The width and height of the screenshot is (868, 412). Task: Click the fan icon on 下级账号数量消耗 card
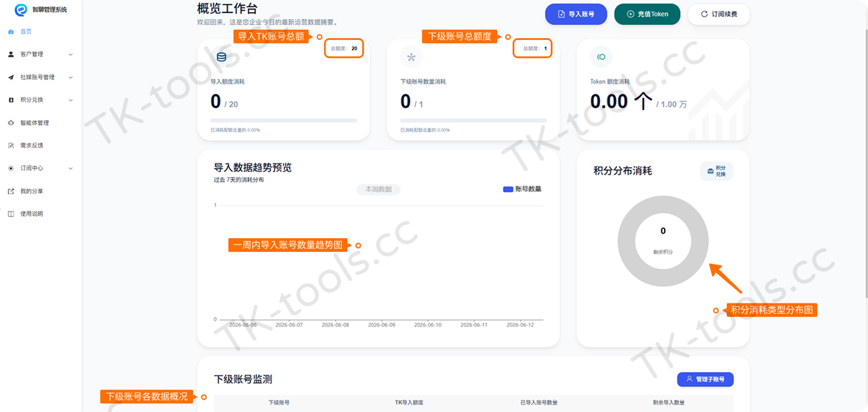point(411,57)
